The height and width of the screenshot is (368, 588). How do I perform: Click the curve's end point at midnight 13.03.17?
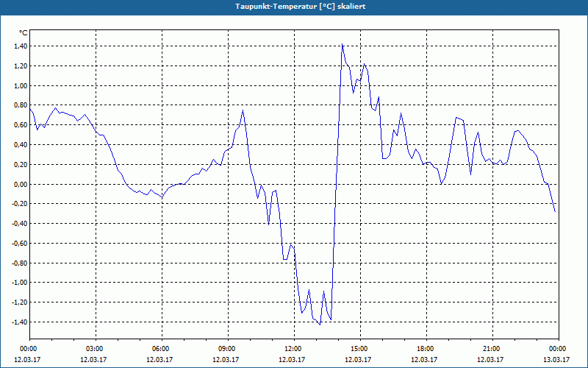point(555,212)
